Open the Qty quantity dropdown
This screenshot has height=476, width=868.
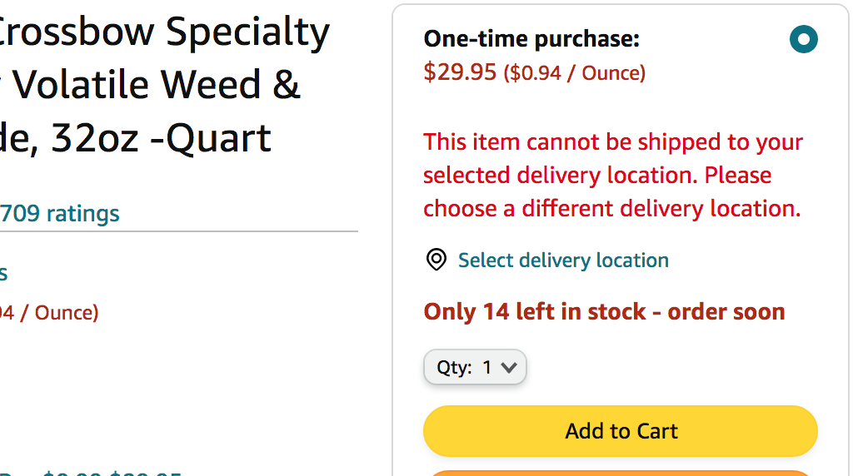[x=475, y=366]
